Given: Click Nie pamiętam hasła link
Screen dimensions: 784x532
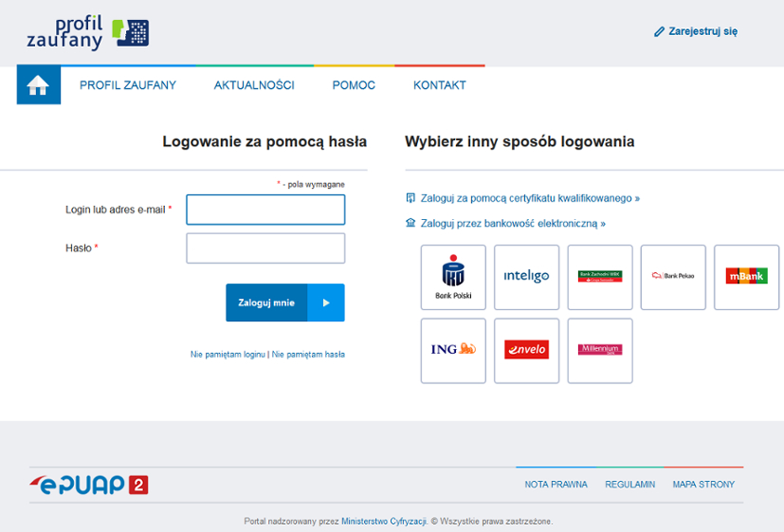Looking at the screenshot, I should [308, 355].
